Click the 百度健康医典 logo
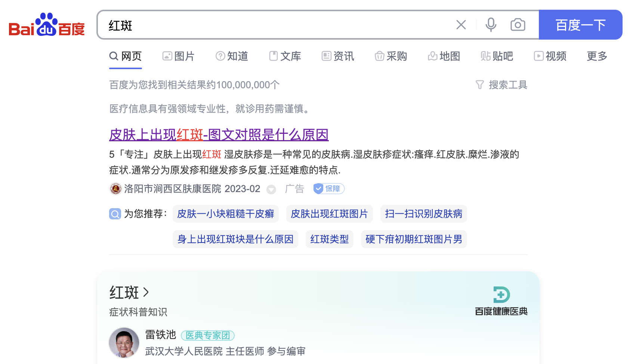 (501, 299)
